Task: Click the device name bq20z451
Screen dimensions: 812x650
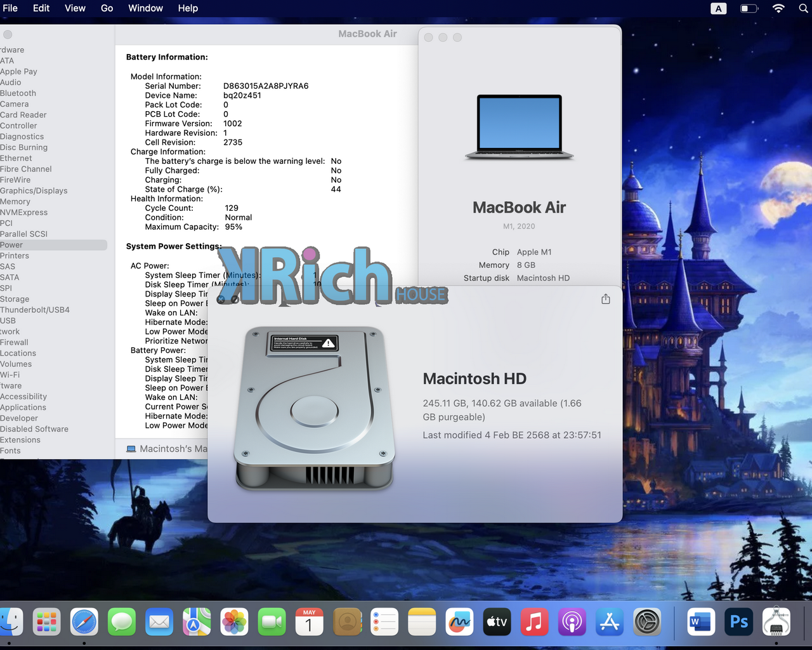Action: [242, 96]
